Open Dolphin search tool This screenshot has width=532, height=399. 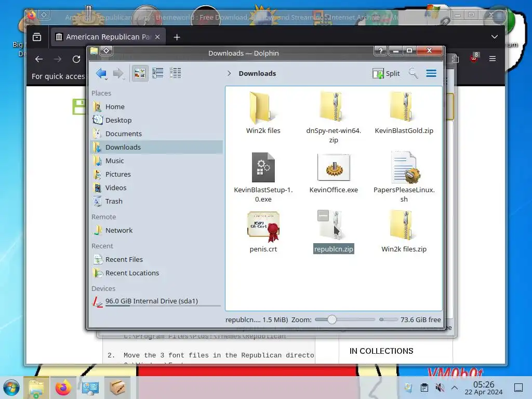tap(413, 73)
